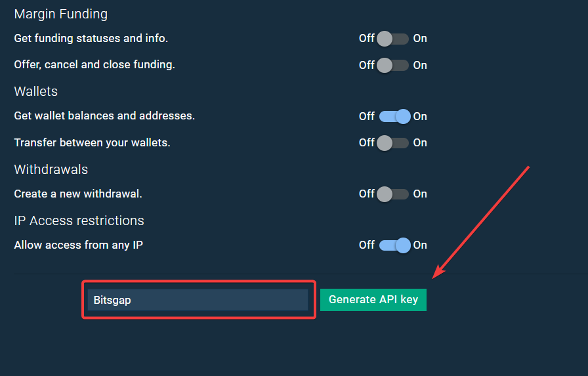Toggle the 'Create a new withdrawal' switch
This screenshot has width=588, height=376.
393,194
